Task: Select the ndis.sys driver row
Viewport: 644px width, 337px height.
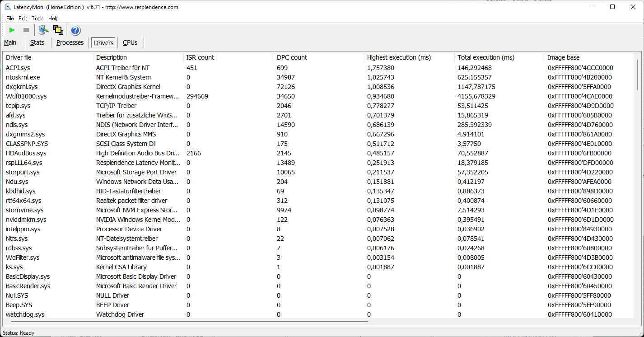Action: click(318, 125)
